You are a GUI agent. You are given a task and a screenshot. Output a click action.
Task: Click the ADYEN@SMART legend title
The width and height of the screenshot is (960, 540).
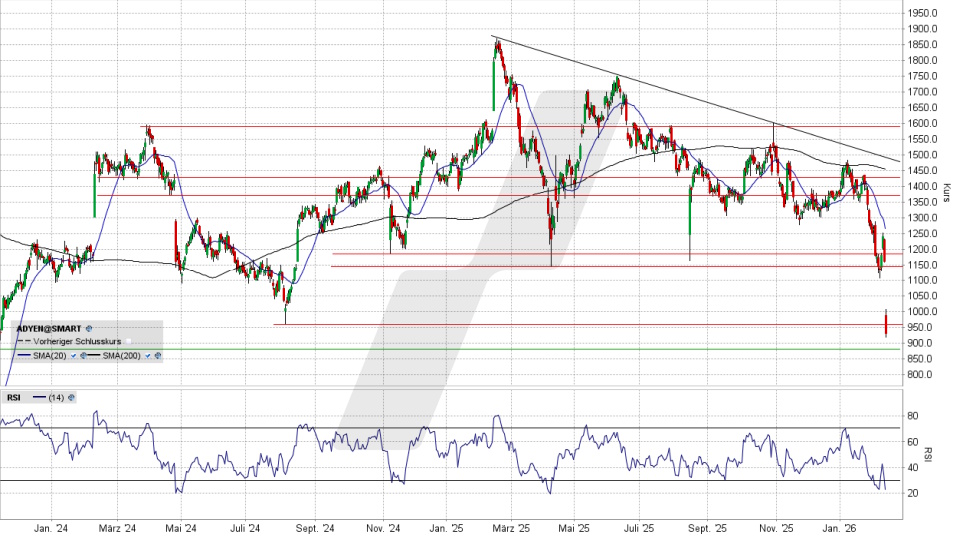tap(48, 329)
